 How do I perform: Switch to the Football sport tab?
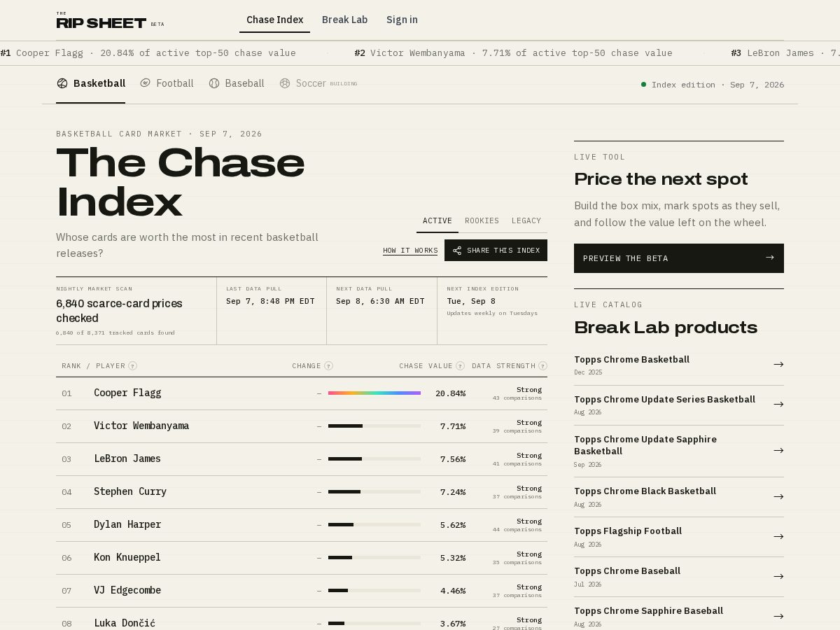click(167, 83)
